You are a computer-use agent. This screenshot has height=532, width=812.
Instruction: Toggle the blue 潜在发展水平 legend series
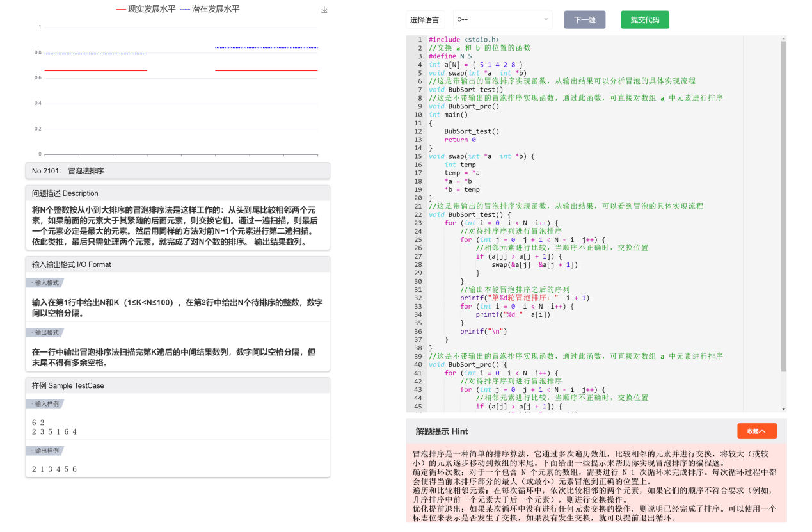(210, 10)
